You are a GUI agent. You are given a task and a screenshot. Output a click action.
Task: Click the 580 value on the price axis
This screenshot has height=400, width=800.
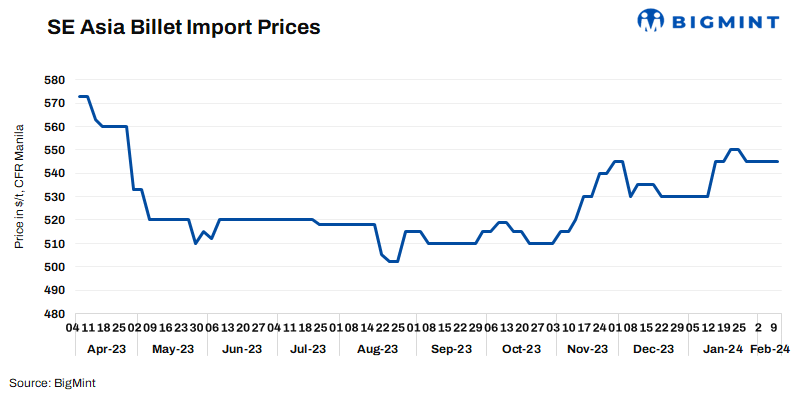coord(54,80)
